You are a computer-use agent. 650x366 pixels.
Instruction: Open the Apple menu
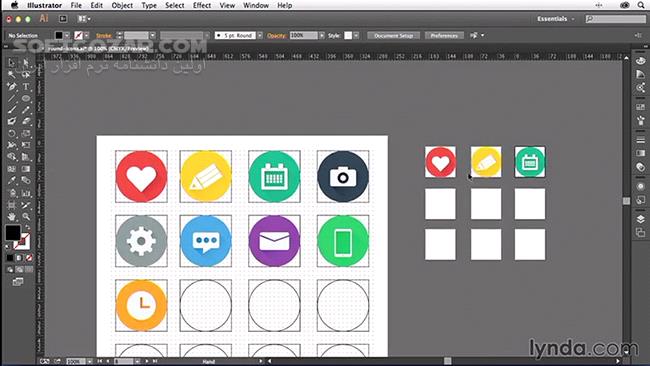tap(15, 5)
